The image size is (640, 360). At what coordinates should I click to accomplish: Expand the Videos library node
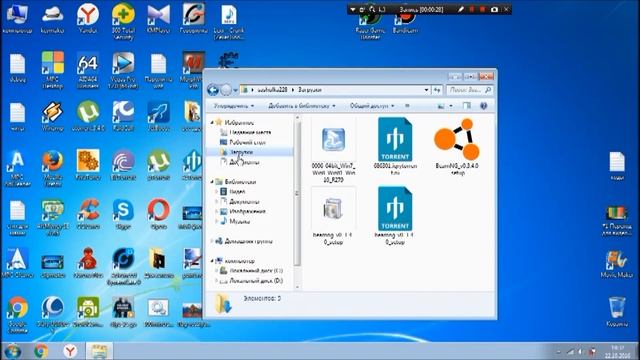click(217, 191)
